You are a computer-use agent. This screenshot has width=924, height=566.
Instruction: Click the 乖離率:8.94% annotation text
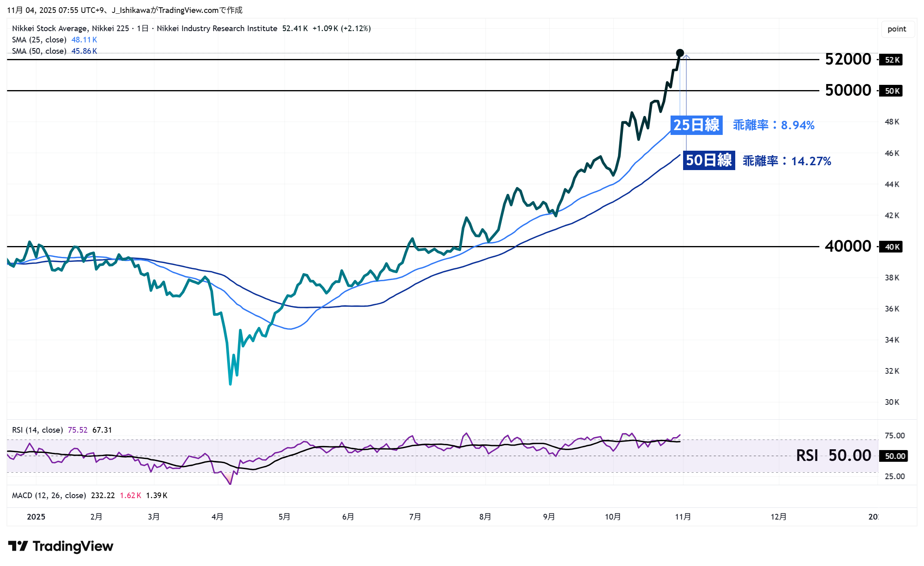(773, 125)
